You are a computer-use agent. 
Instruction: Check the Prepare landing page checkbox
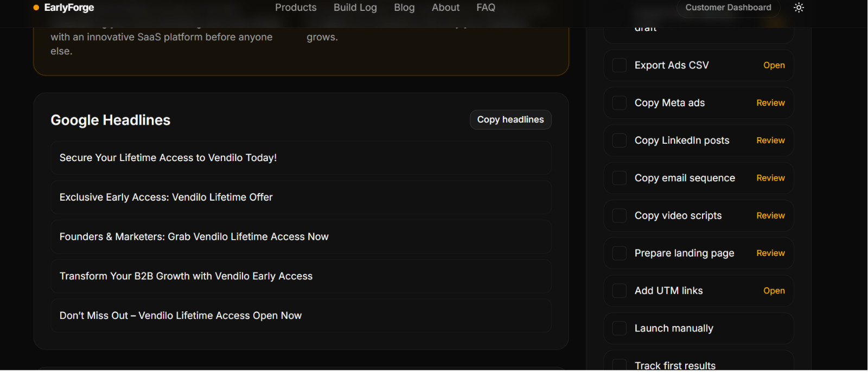point(620,253)
